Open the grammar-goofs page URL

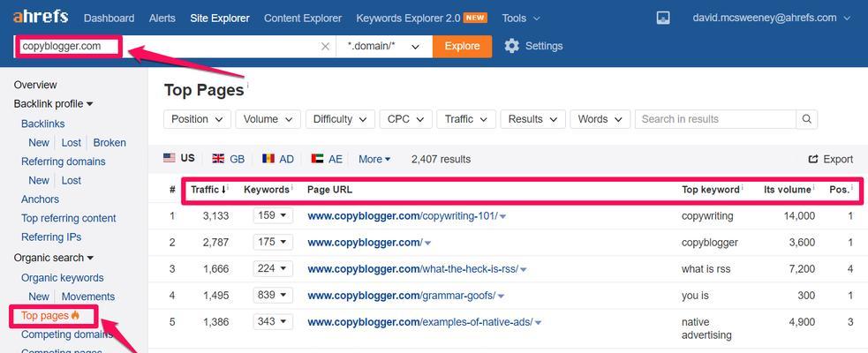pyautogui.click(x=402, y=296)
